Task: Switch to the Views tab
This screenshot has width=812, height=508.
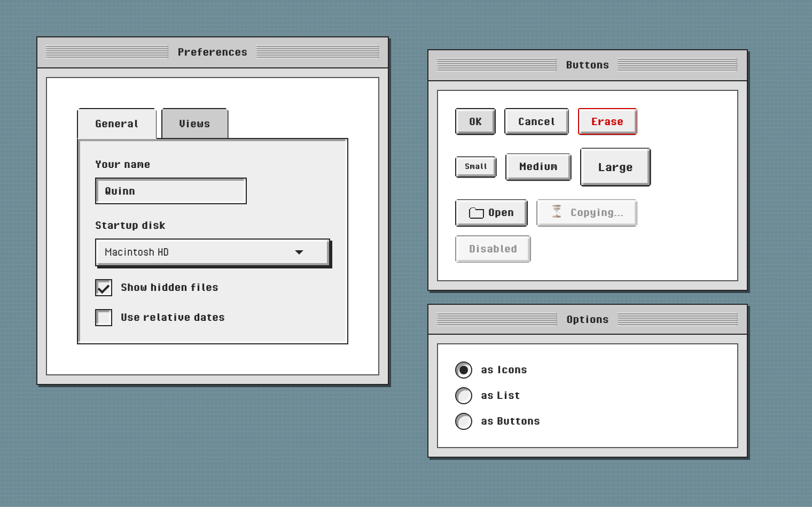Action: [194, 124]
